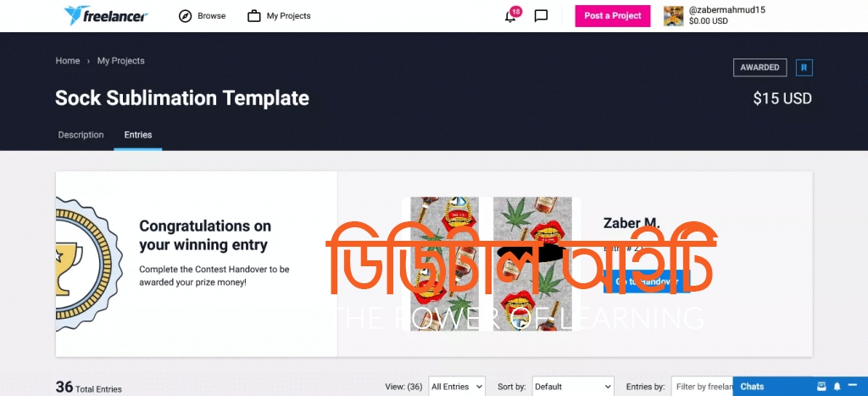Expand the Sort by Default dropdown

point(573,387)
